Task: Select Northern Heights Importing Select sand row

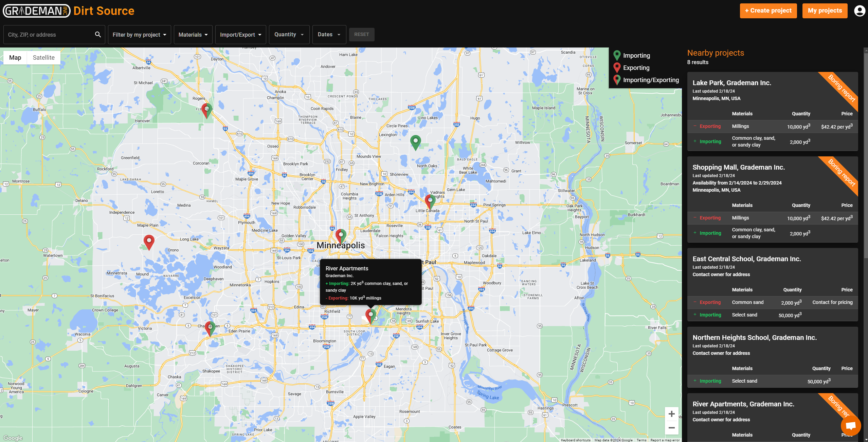Action: (773, 381)
